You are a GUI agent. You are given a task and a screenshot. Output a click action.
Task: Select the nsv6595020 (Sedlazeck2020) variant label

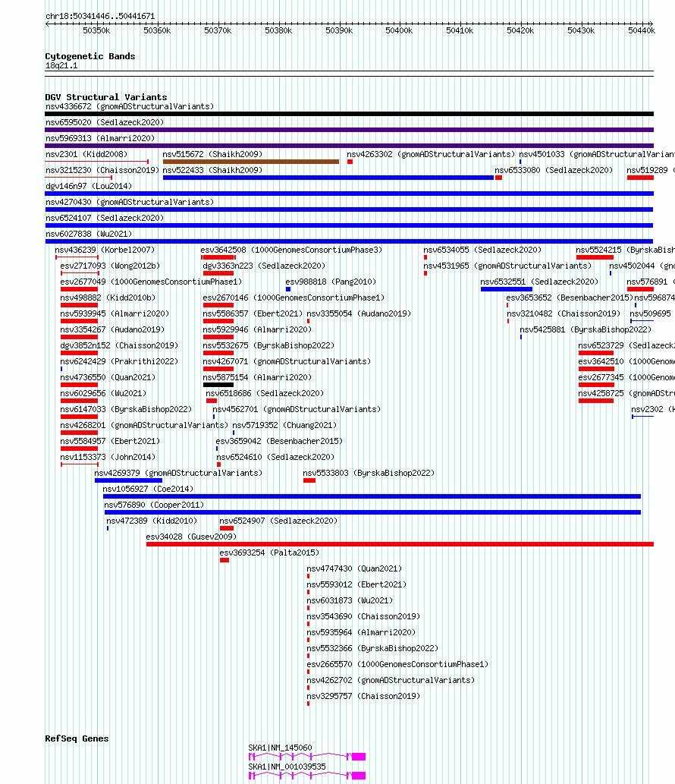coord(105,122)
